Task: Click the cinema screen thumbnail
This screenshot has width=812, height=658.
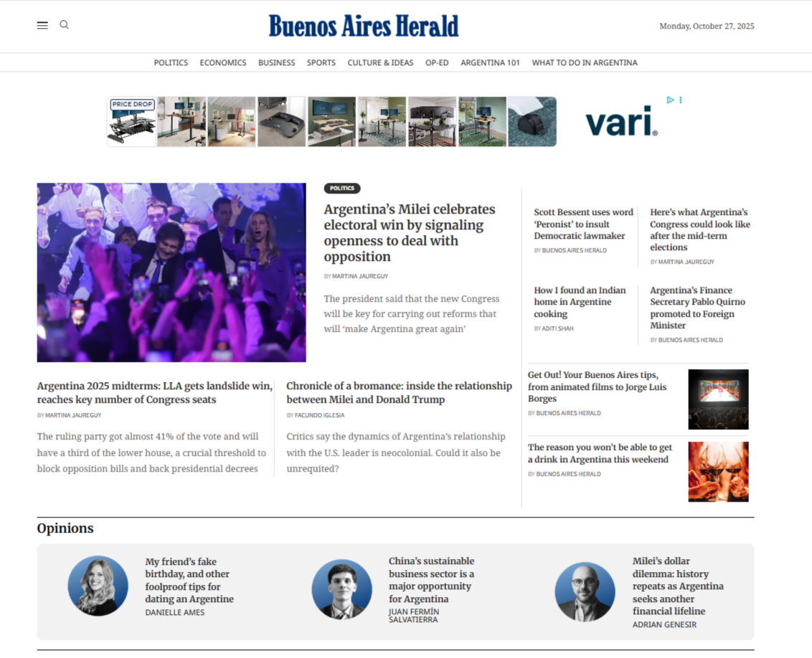Action: click(x=718, y=399)
